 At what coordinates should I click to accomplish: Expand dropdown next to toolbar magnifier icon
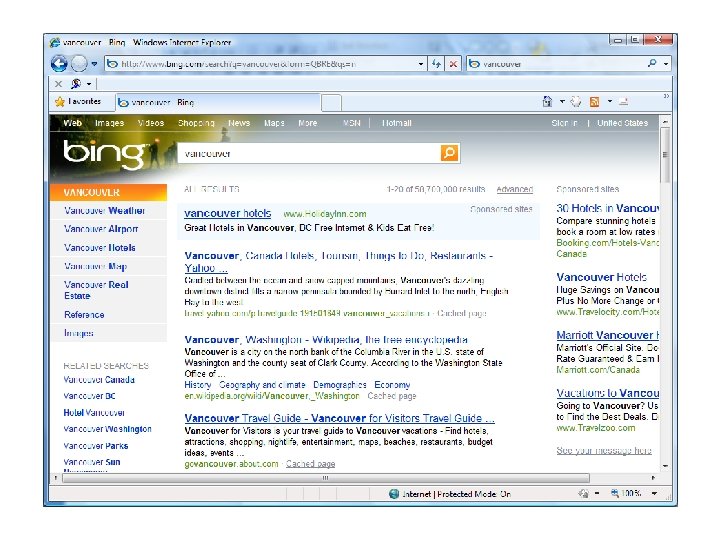tap(89, 84)
